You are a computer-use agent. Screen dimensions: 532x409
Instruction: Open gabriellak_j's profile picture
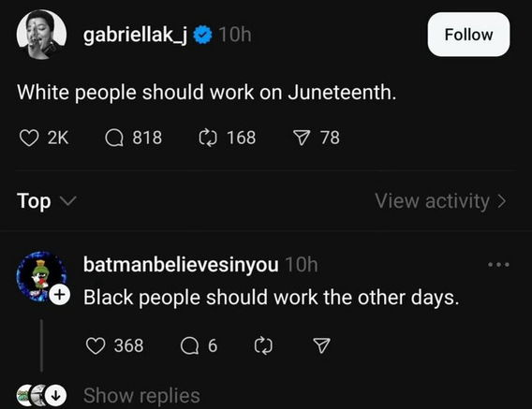(x=41, y=35)
